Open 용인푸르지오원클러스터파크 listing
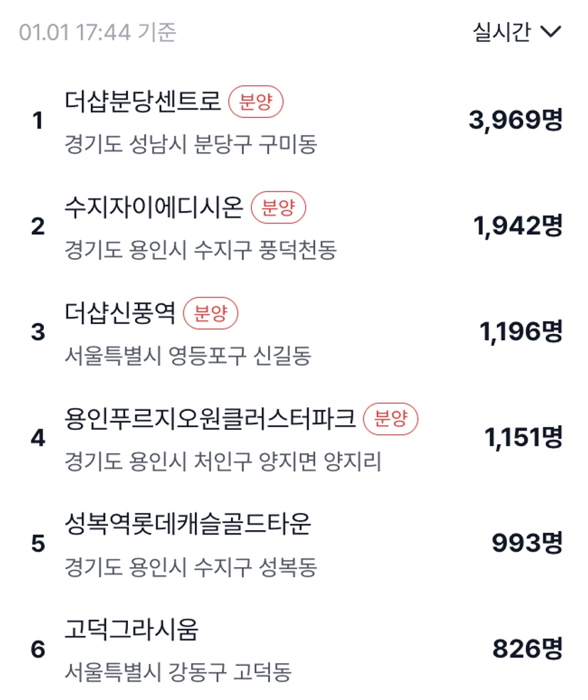588x700 pixels. [210, 419]
